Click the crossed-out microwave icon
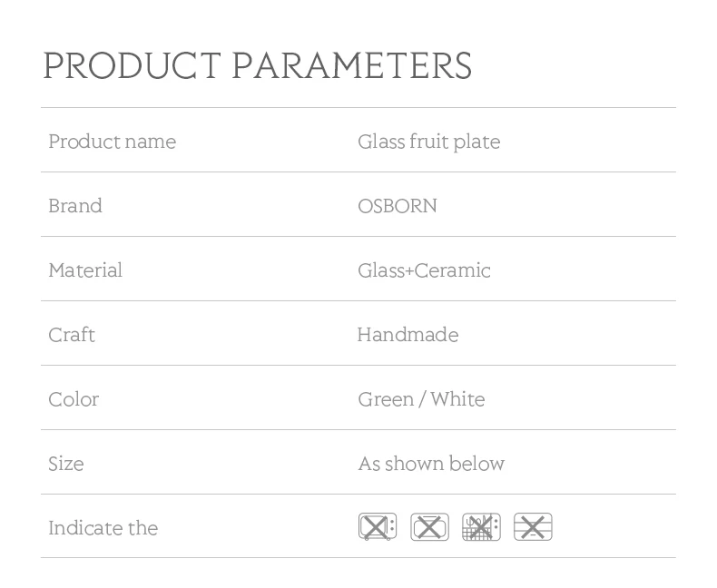Viewport: 717px width, 588px height. point(378,526)
